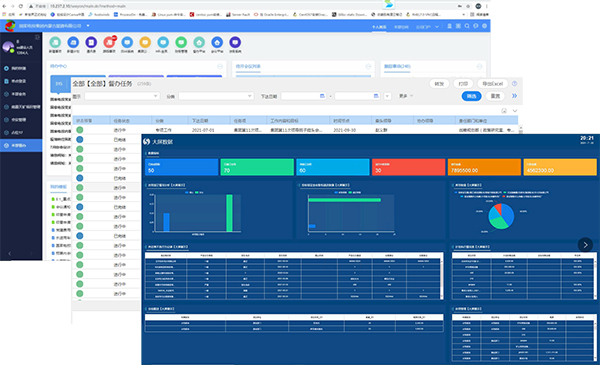Click the small square icon above the table header
The width and height of the screenshot is (600, 365).
point(504,111)
